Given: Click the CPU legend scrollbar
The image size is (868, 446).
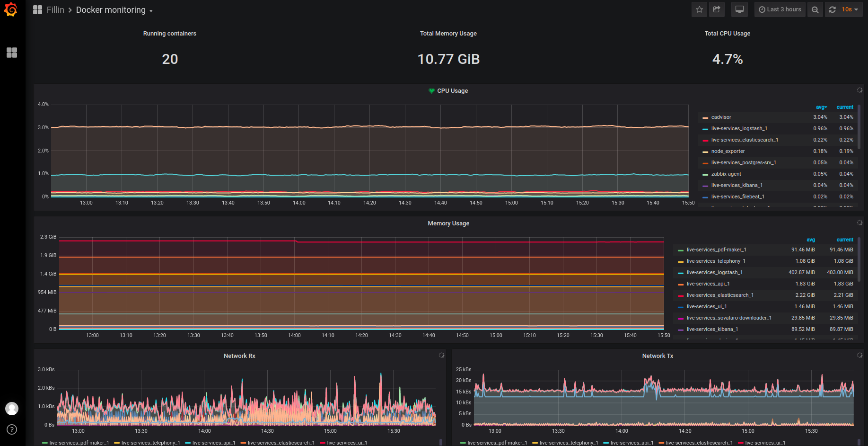Looking at the screenshot, I should point(859,128).
